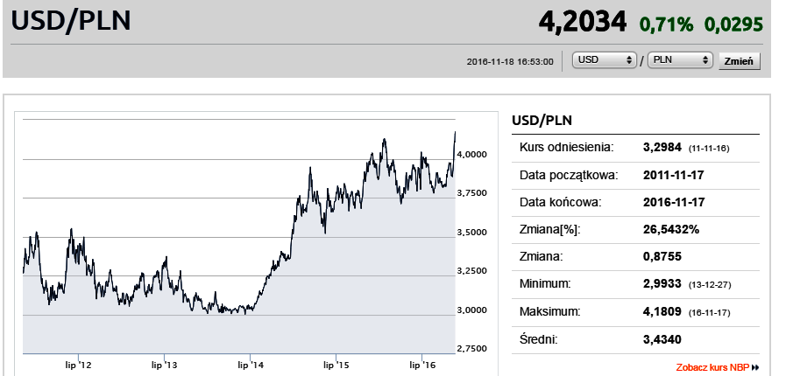Open the USD base currency dropdown

click(x=605, y=60)
